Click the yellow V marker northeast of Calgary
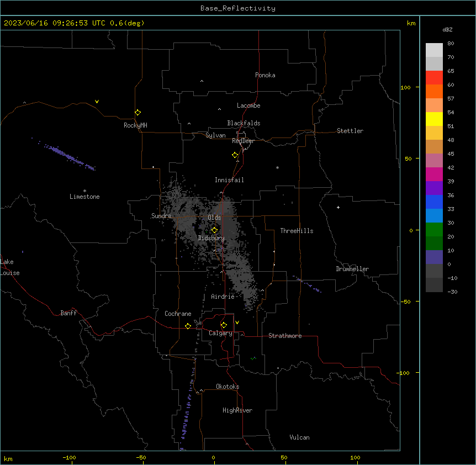Viewport: 476px width, 465px height. tap(237, 323)
